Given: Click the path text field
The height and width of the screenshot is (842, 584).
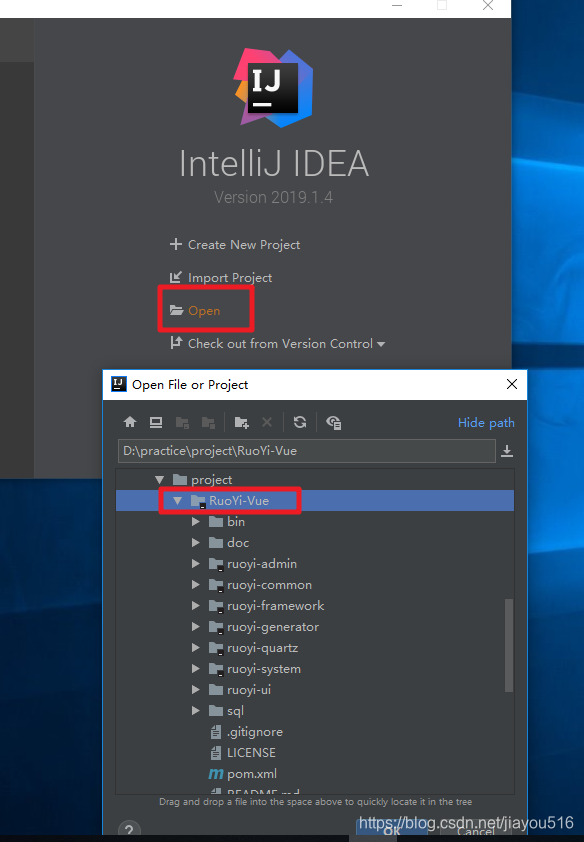Looking at the screenshot, I should pyautogui.click(x=306, y=451).
